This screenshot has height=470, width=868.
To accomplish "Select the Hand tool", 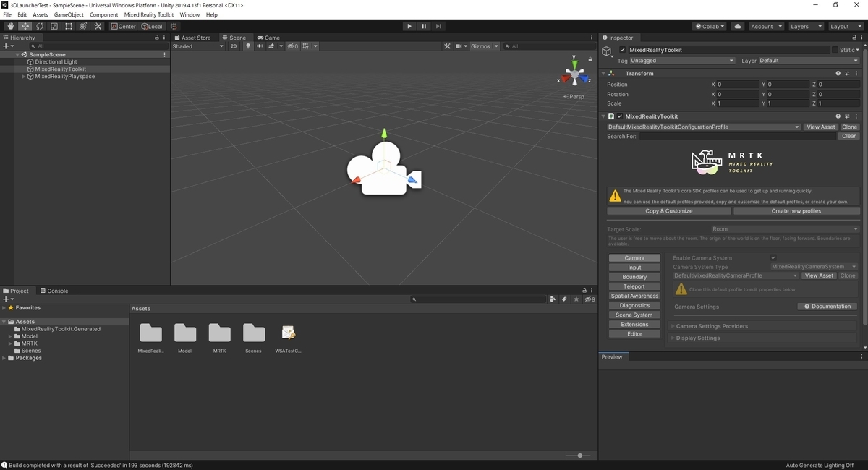I will pos(11,26).
